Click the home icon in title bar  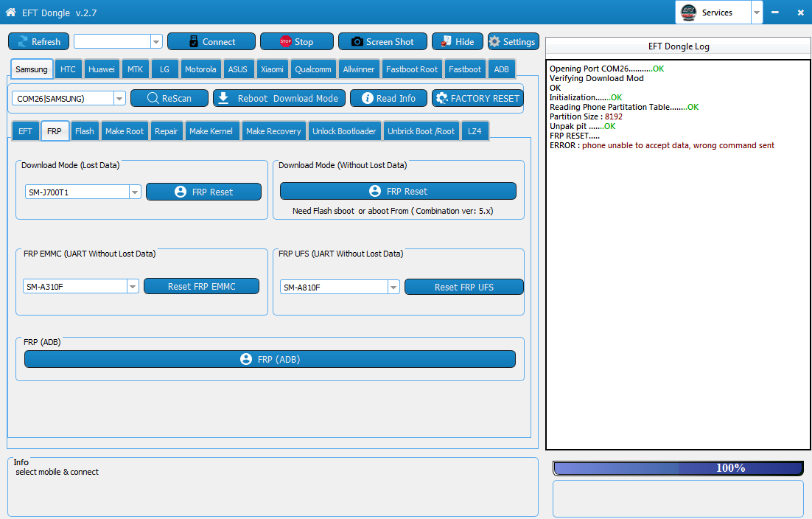(10, 13)
